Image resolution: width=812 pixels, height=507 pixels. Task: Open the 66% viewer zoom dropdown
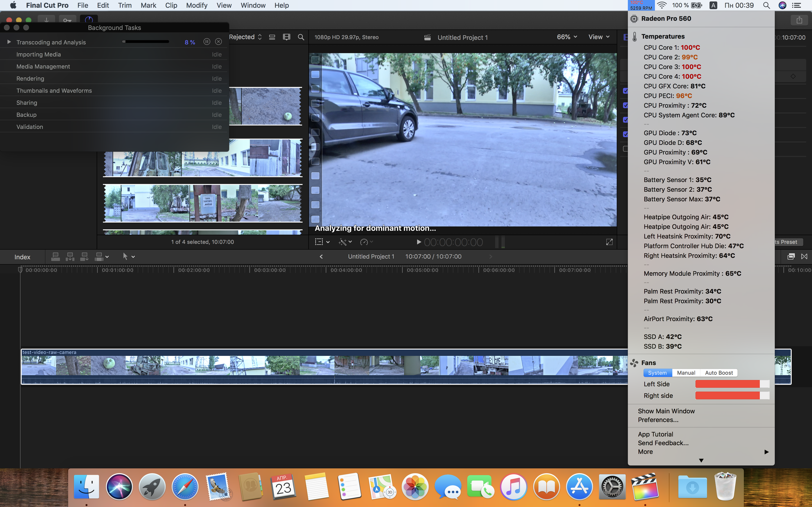[567, 37]
